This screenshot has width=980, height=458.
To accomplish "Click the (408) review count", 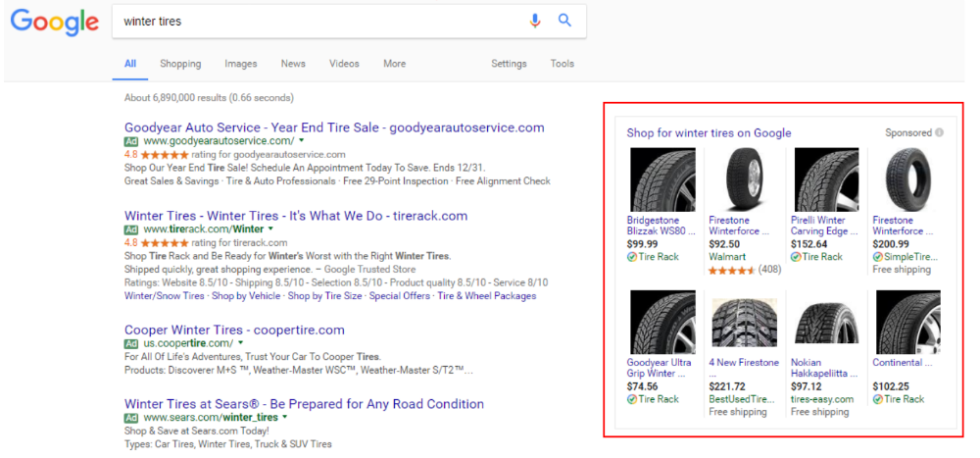I will pyautogui.click(x=771, y=271).
